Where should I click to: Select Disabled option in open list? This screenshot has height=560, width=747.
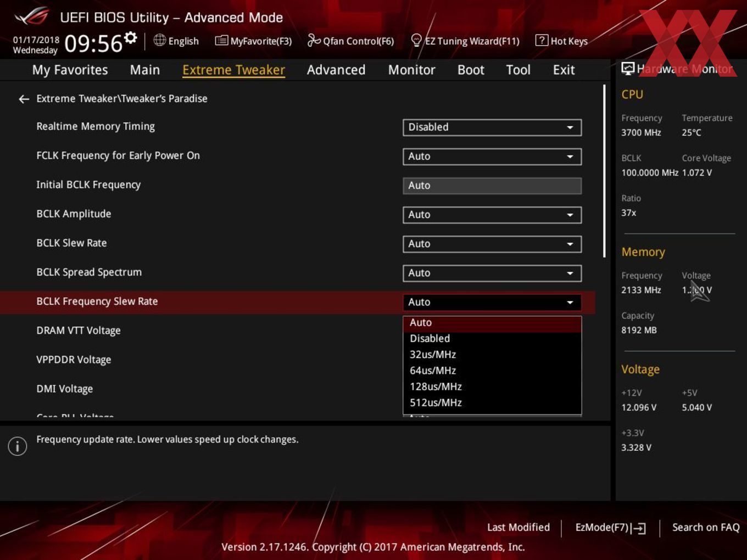tap(492, 339)
